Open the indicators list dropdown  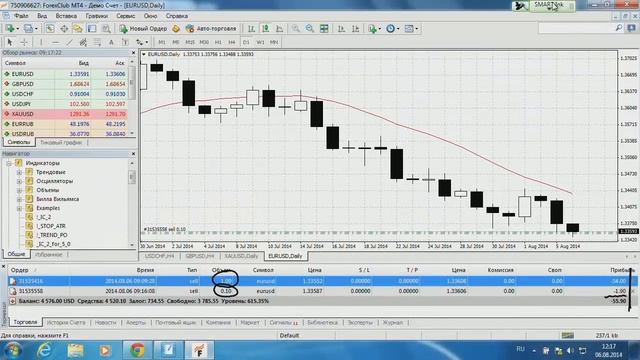pyautogui.click(x=374, y=29)
